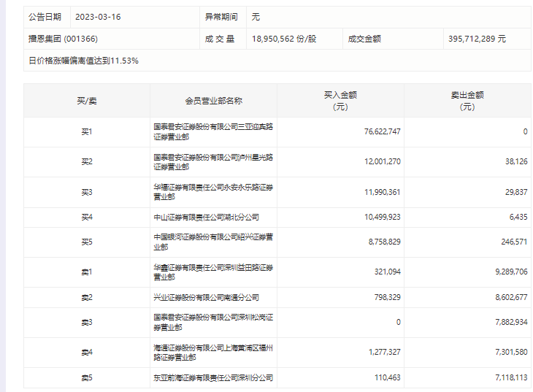Click 中国银河证券绍兴证券营业部 name
533x392 pixels.
[213, 242]
